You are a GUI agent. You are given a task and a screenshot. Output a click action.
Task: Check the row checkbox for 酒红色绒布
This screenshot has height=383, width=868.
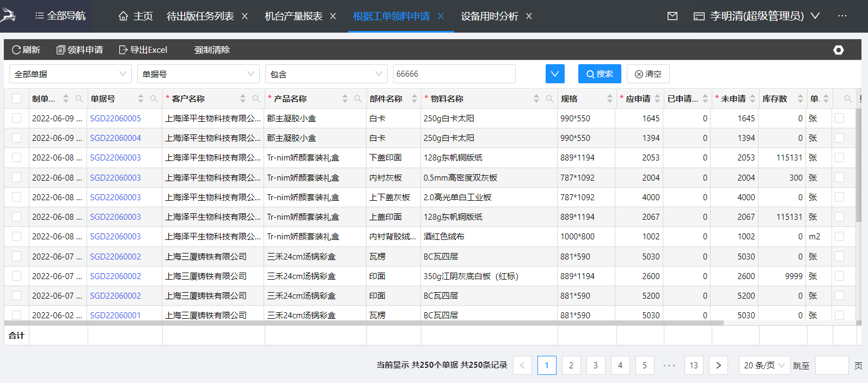(17, 237)
